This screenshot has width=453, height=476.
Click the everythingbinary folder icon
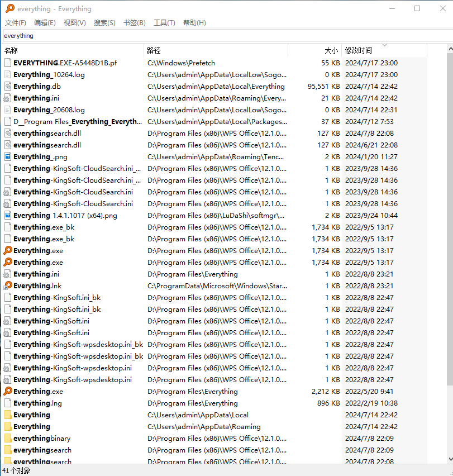click(8, 439)
